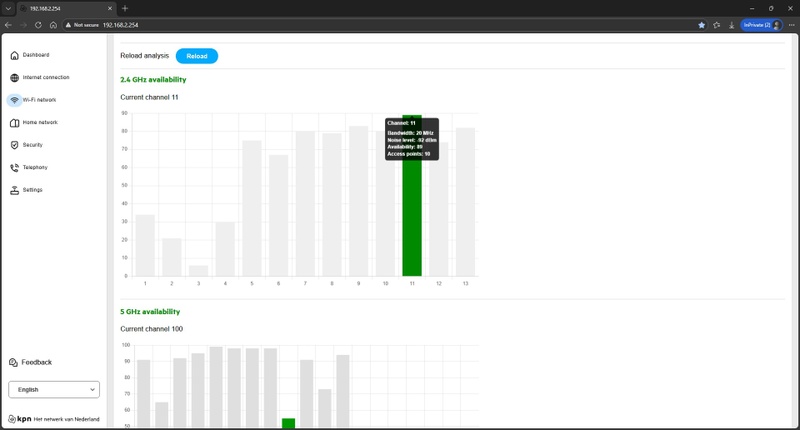Select the Wi-Fi network icon
Viewport: 800px width, 430px height.
(x=14, y=100)
